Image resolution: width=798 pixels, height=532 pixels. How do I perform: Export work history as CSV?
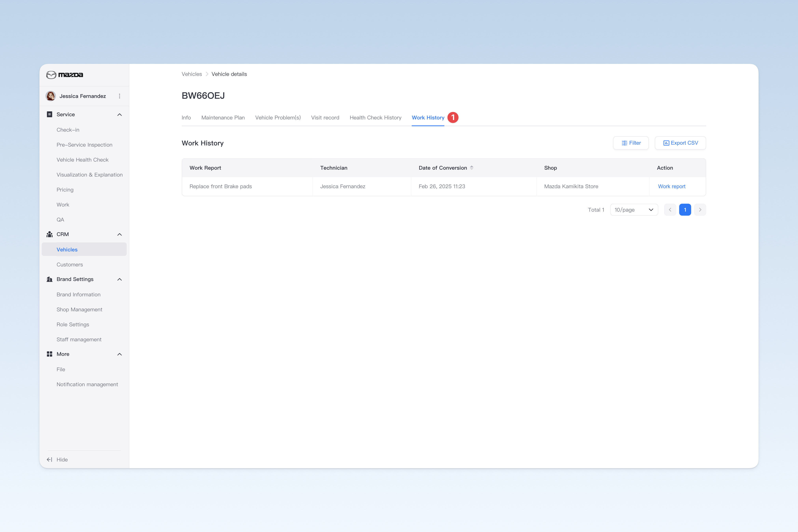680,143
